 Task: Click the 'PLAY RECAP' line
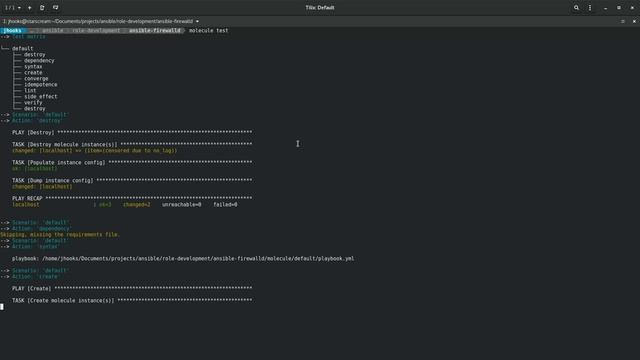pos(132,198)
